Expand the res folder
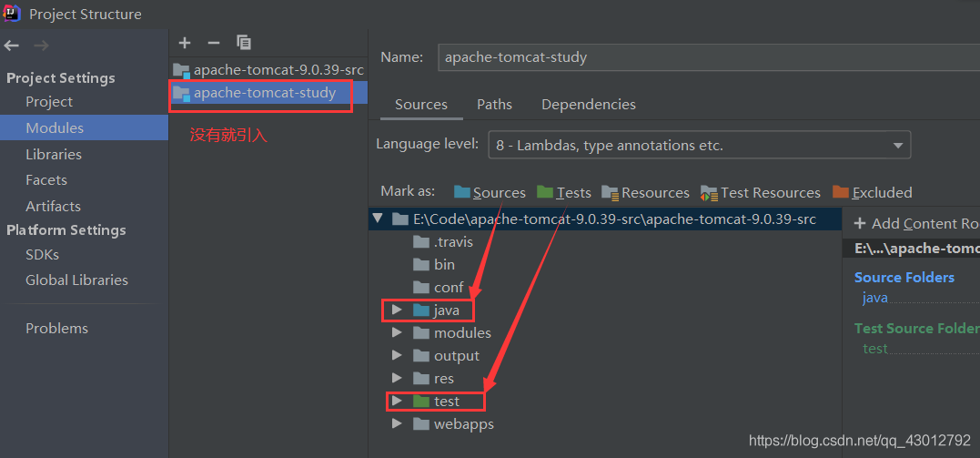 [396, 378]
